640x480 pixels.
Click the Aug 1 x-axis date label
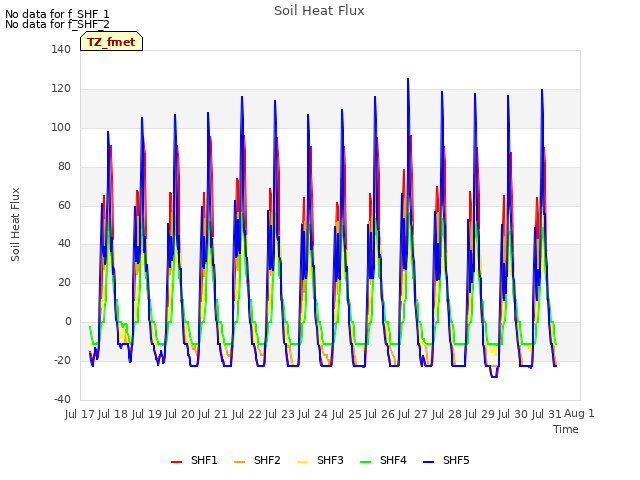coord(579,413)
